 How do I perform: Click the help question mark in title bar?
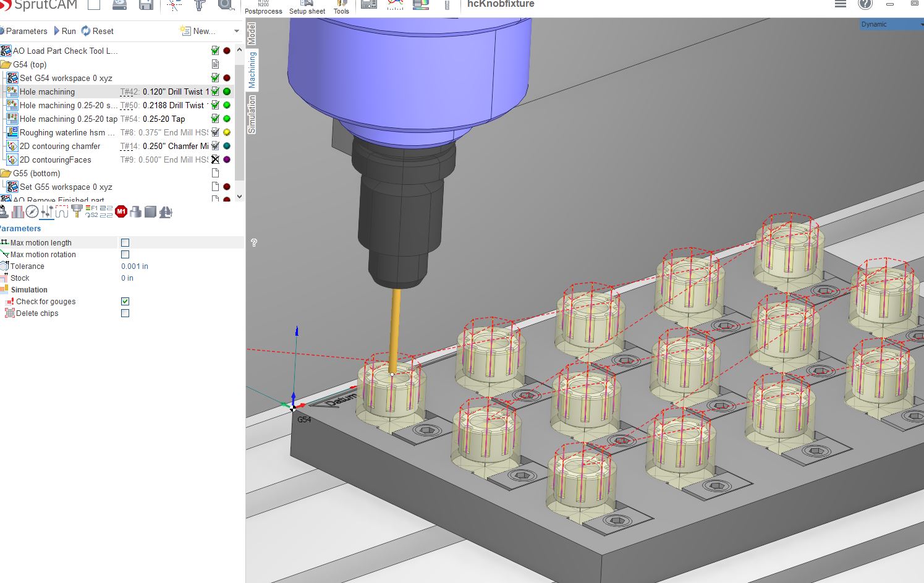[865, 4]
